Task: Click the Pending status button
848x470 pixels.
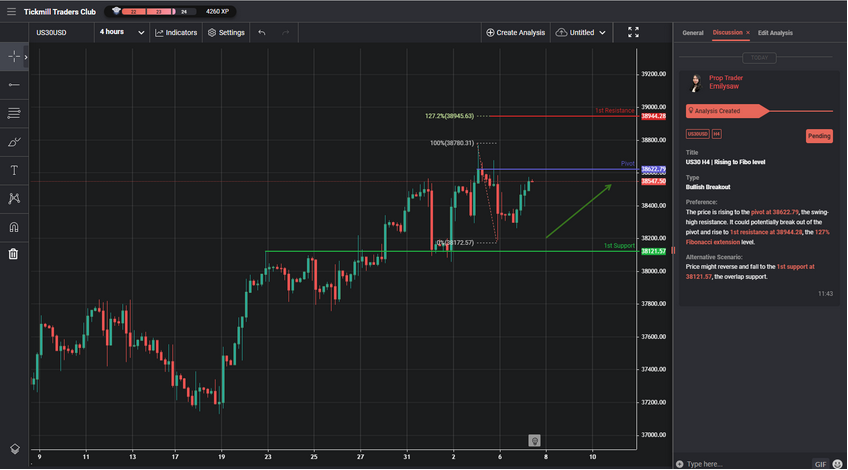Action: point(819,136)
